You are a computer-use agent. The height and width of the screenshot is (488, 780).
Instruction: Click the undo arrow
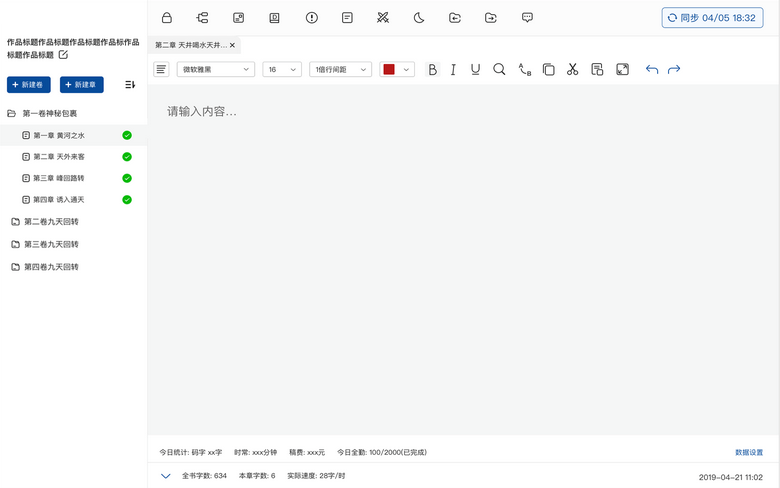coord(652,69)
